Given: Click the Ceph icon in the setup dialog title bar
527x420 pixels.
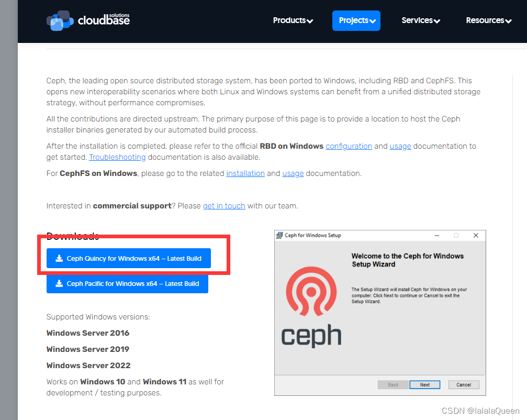Looking at the screenshot, I should (279, 235).
